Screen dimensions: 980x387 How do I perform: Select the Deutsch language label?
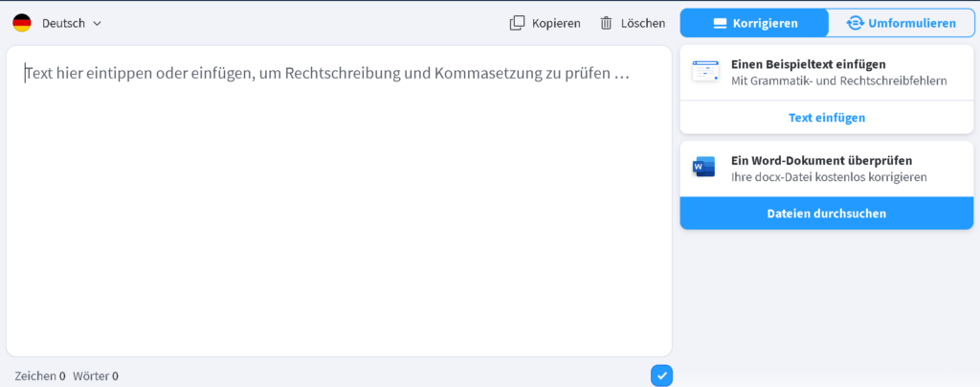point(63,23)
